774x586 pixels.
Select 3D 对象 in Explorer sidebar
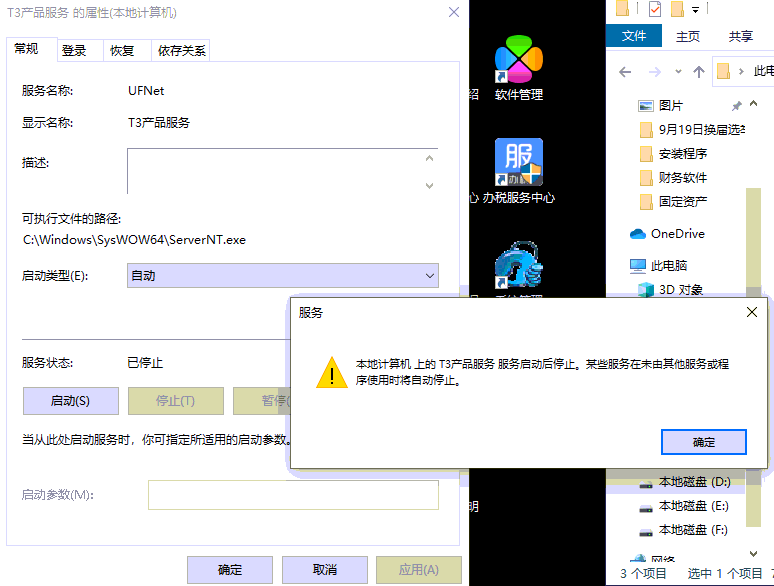[681, 290]
